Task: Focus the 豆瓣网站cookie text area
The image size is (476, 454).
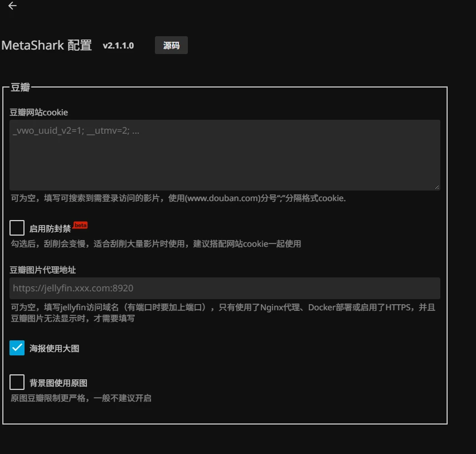Action: click(x=225, y=155)
